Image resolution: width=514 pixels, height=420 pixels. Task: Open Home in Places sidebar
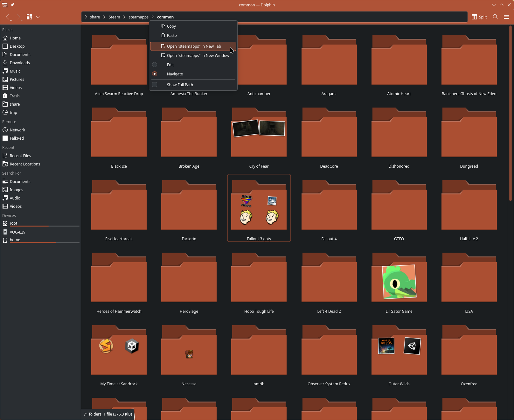pyautogui.click(x=40, y=38)
